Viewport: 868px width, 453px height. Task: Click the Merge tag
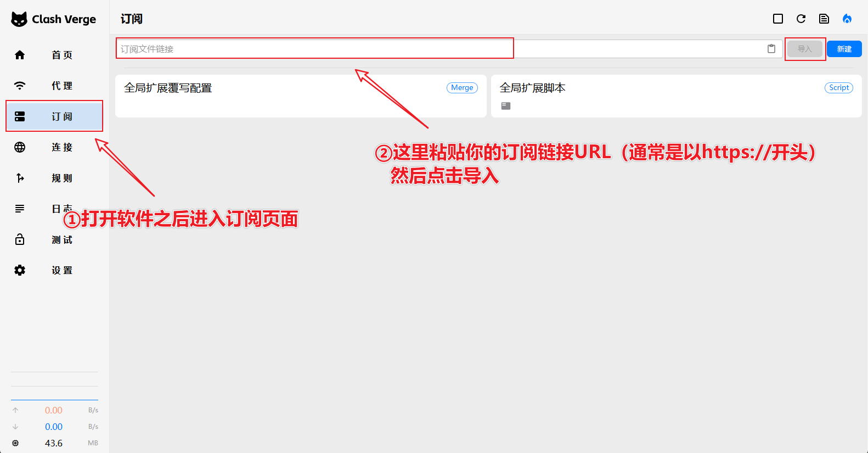(462, 88)
